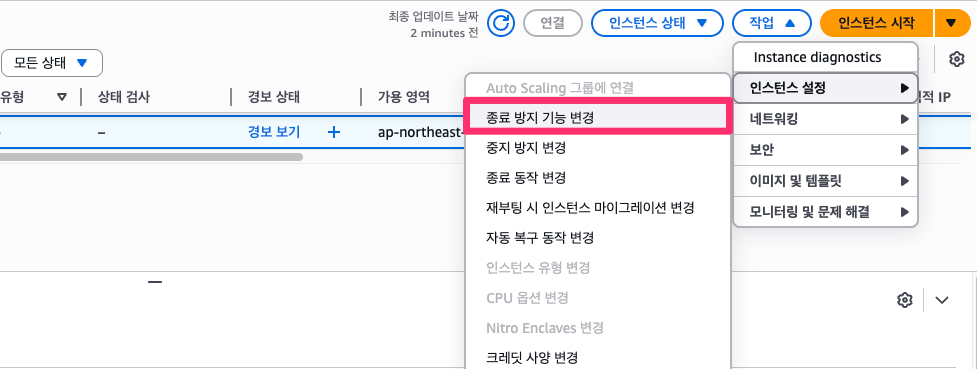Click the ap-northeast availability zone cell

pos(421,132)
